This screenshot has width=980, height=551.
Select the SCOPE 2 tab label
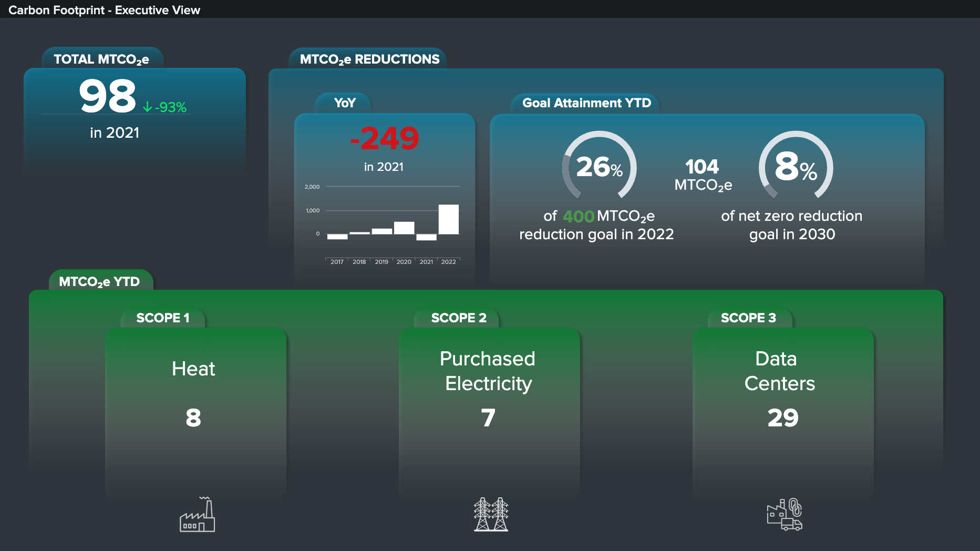pos(459,318)
